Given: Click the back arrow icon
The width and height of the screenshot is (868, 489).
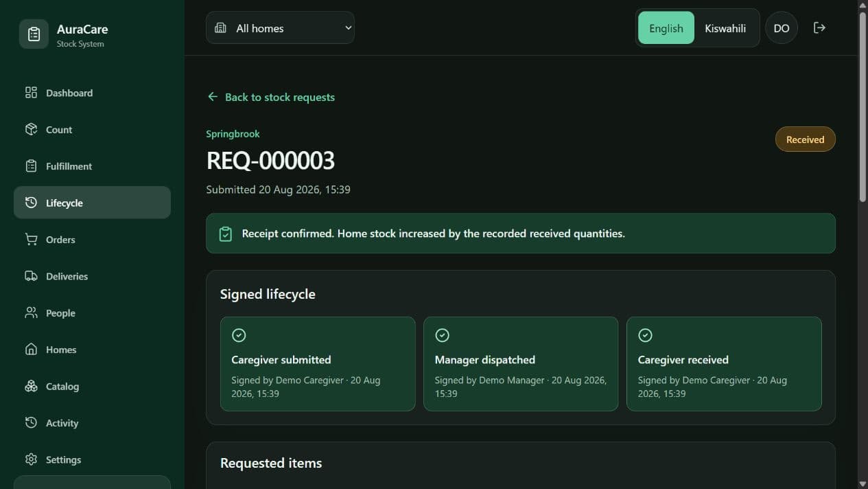Looking at the screenshot, I should tap(213, 97).
